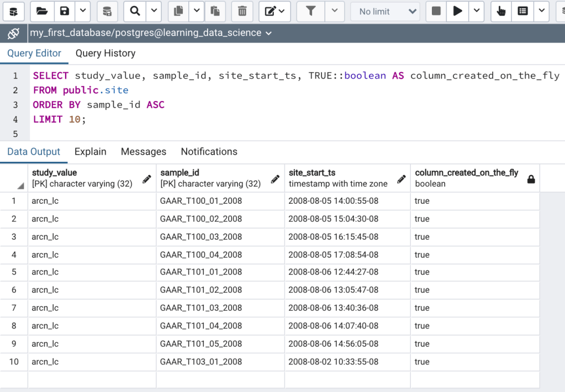The image size is (565, 392).
Task: Click the Filter funnel icon
Action: click(310, 11)
